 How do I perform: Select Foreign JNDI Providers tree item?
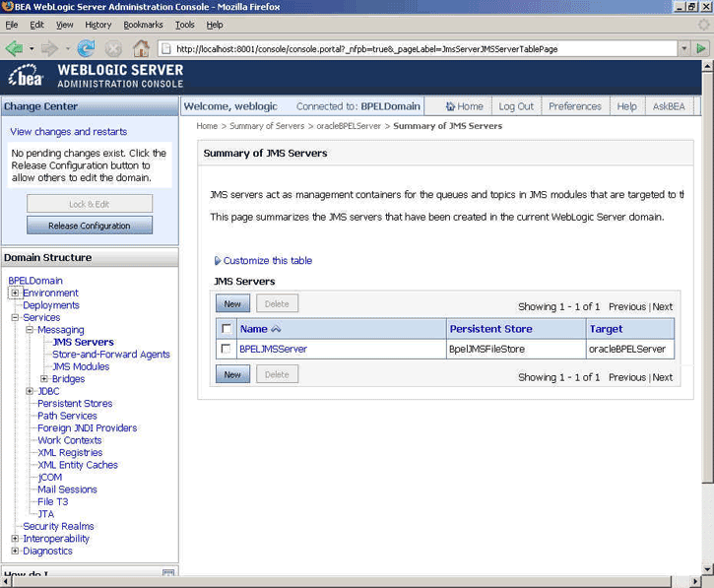pyautogui.click(x=87, y=428)
